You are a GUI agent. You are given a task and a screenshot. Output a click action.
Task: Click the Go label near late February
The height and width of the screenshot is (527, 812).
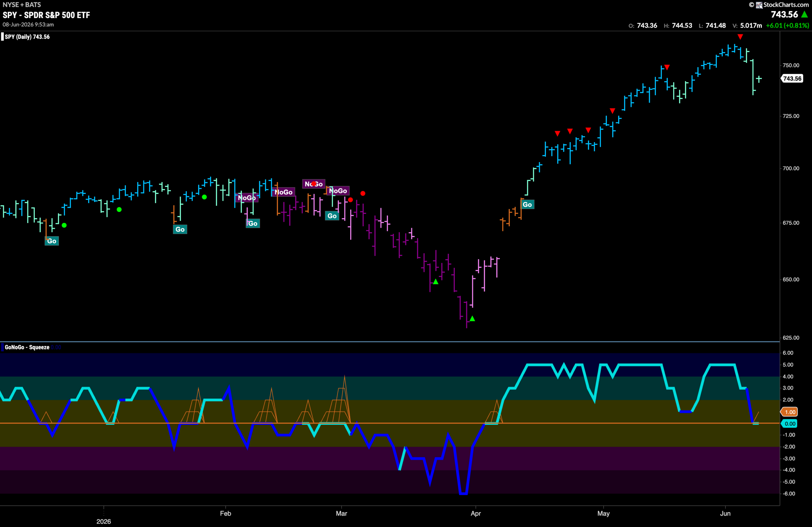tap(332, 216)
